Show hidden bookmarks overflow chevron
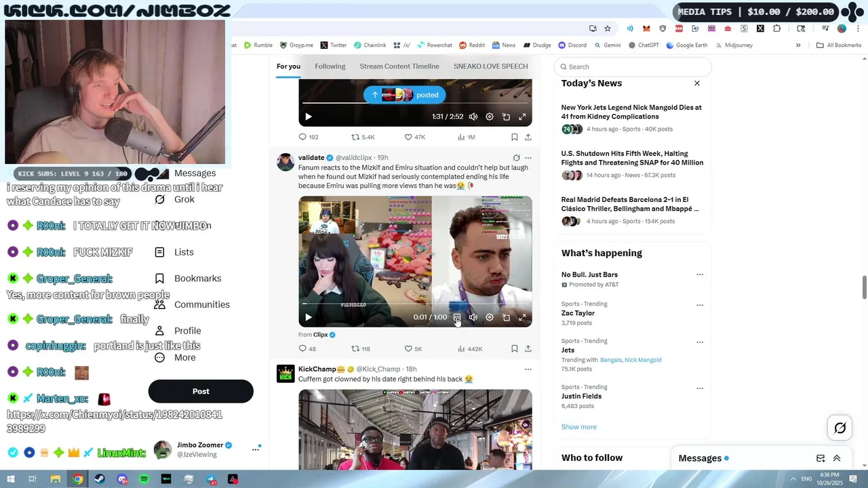Viewport: 868px width, 488px height. (x=798, y=45)
